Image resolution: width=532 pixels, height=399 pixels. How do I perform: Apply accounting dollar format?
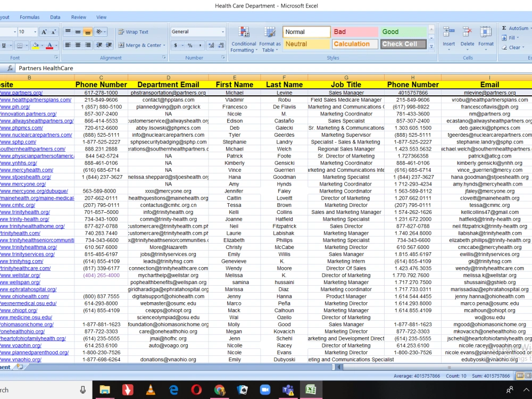pos(176,45)
